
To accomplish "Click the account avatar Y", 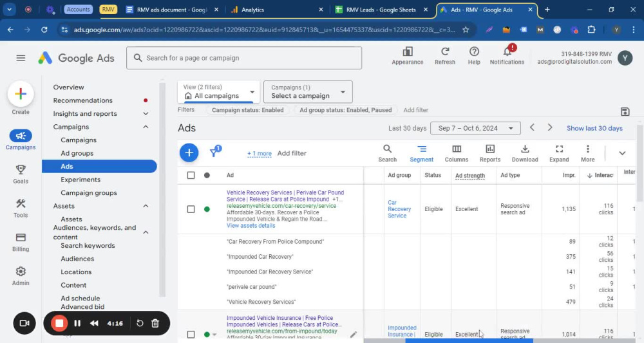I will pos(625,59).
